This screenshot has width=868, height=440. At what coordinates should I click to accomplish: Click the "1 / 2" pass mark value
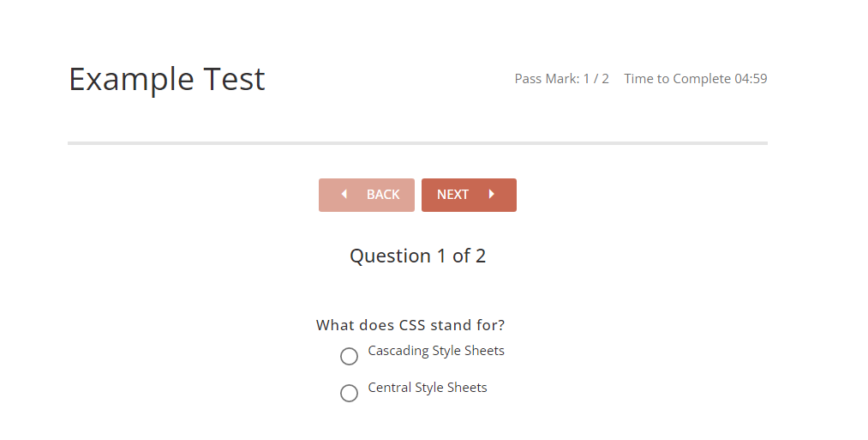click(596, 79)
